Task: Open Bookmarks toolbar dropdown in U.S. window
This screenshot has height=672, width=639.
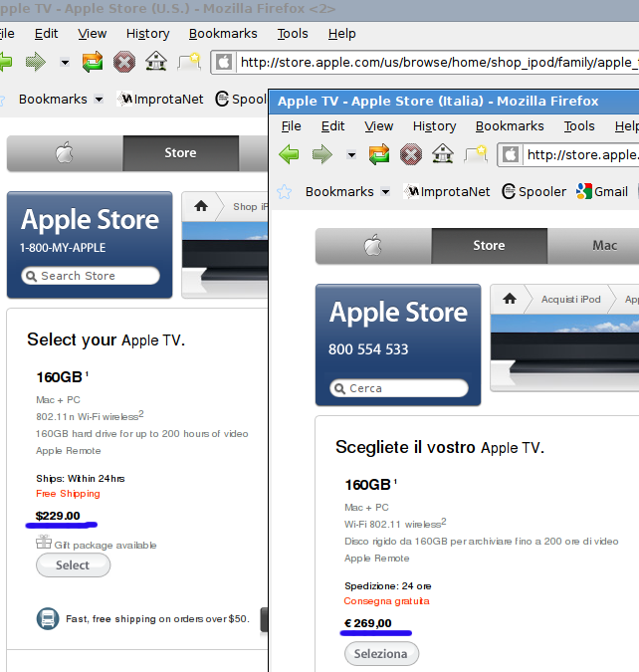Action: [x=61, y=99]
